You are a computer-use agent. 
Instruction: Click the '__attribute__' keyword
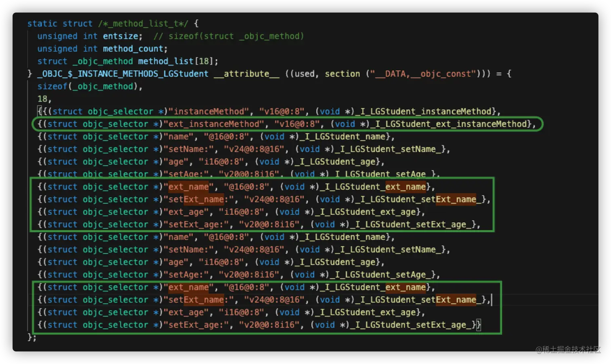coord(247,74)
